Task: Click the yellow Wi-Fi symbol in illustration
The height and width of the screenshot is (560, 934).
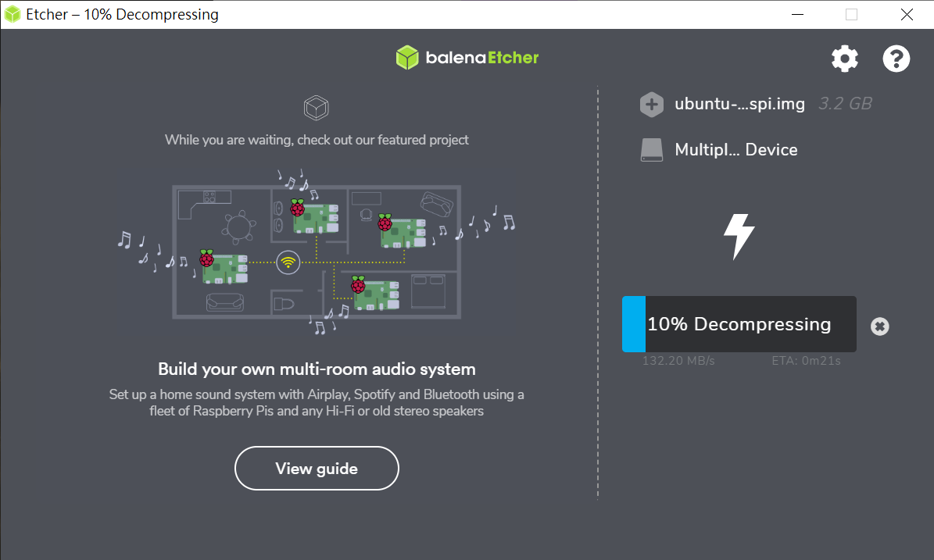Action: (288, 262)
